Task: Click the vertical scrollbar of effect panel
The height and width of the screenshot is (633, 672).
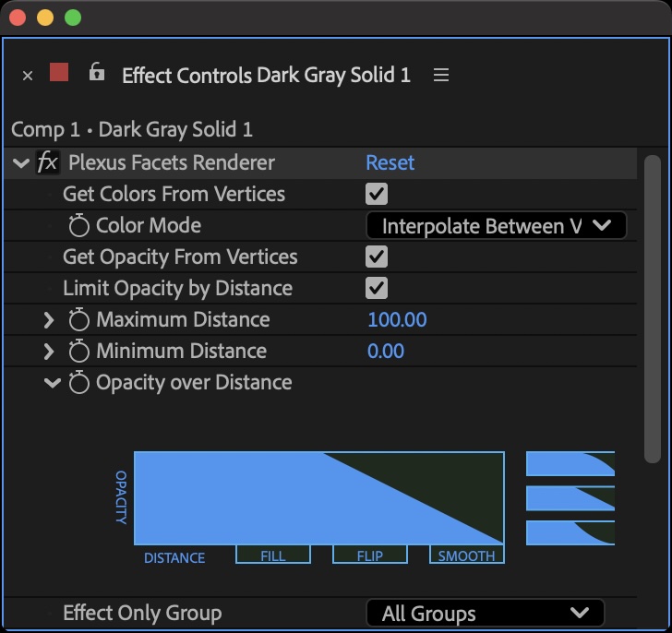Action: (x=653, y=309)
